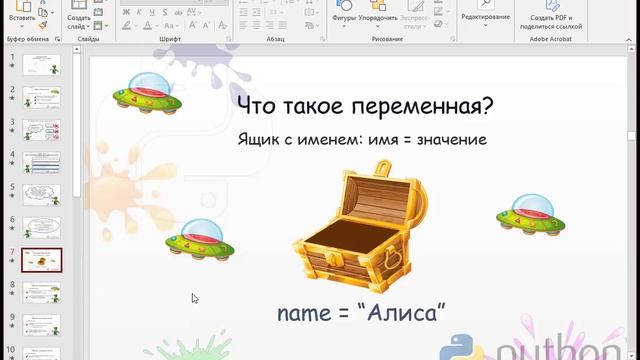Screen dimensions: 640x360
Task: Open the Шрифт group dialog launcher
Action: (x=229, y=39)
